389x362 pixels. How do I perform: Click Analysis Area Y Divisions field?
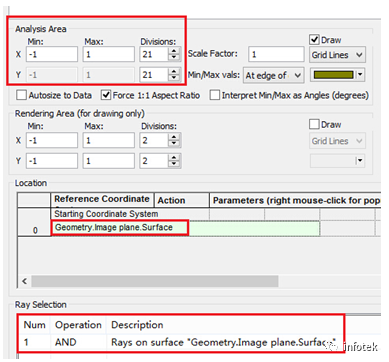[x=154, y=75]
